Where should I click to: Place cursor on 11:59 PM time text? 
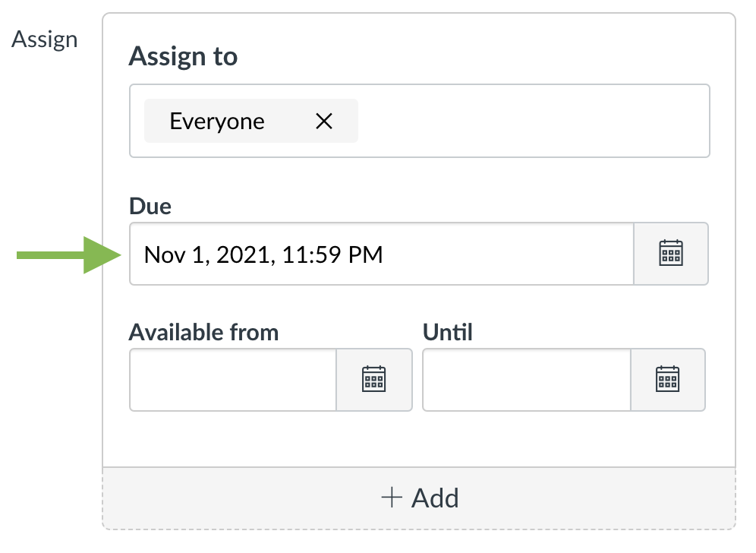pos(332,254)
